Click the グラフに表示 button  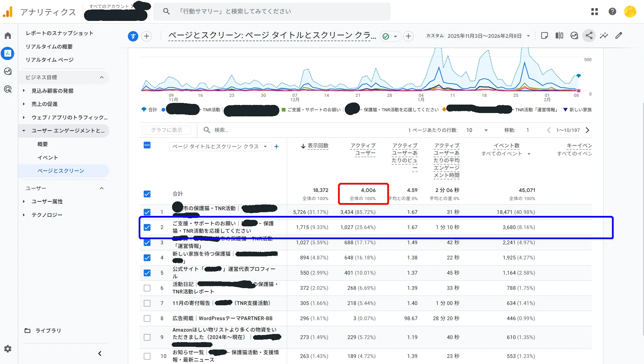(x=166, y=130)
